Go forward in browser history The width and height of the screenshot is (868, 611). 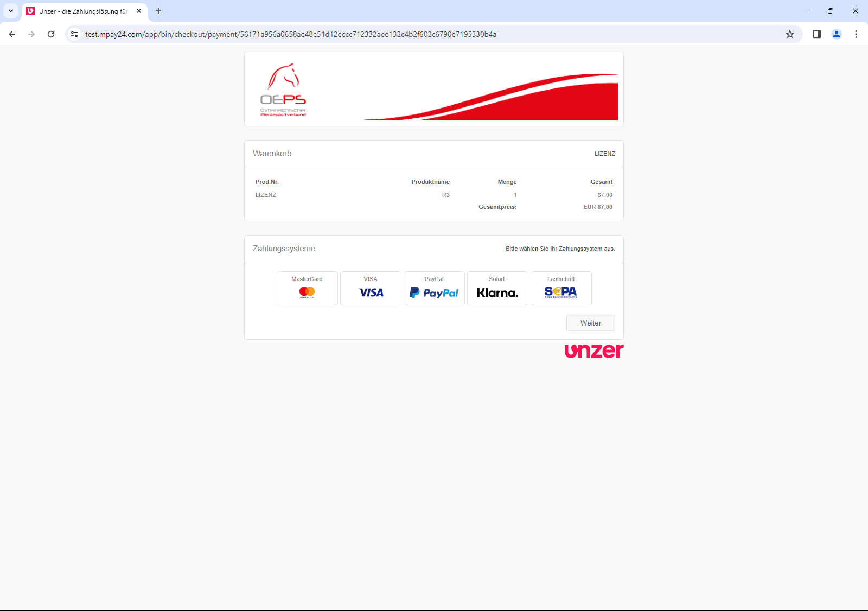[31, 34]
